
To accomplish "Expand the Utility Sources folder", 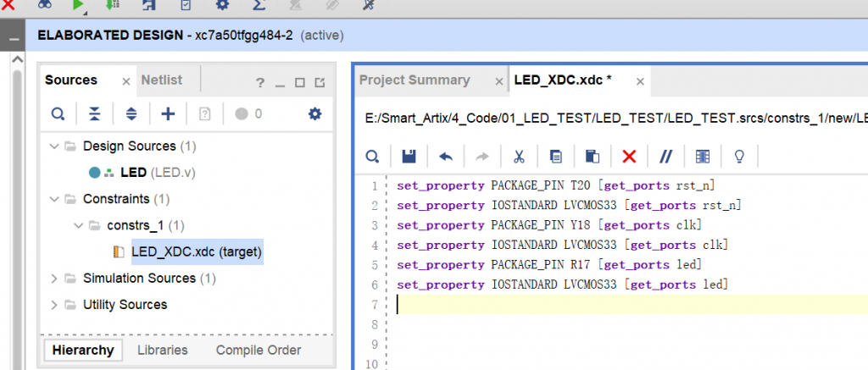I will coord(55,305).
